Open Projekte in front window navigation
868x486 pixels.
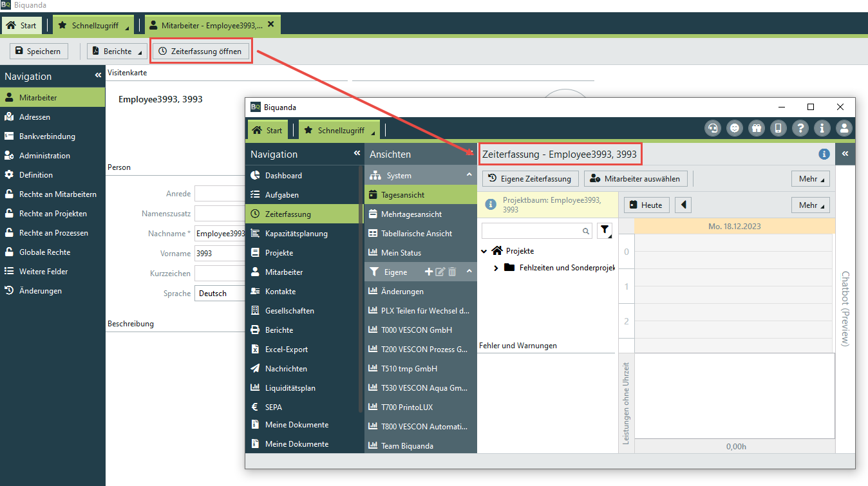click(x=305, y=253)
